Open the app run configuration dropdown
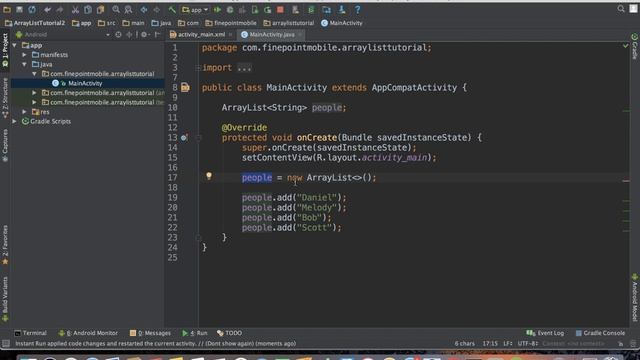 coord(195,9)
